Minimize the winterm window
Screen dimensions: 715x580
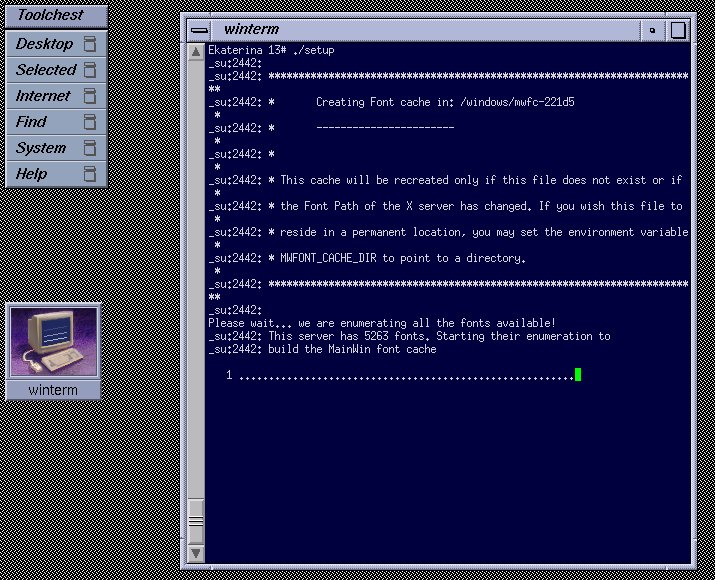coord(653,30)
